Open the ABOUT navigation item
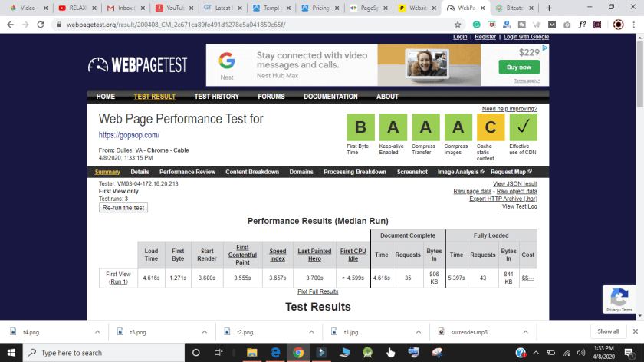Screen dimensions: 644x362 click(387, 97)
